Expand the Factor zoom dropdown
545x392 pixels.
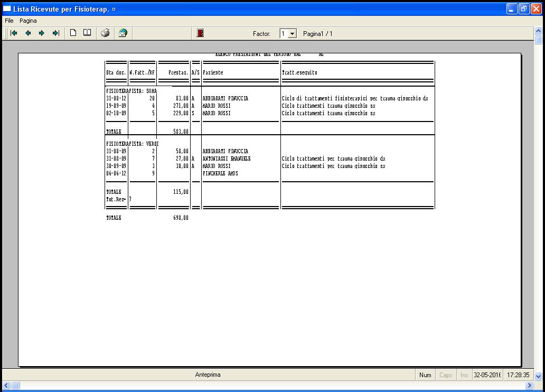pyautogui.click(x=293, y=34)
